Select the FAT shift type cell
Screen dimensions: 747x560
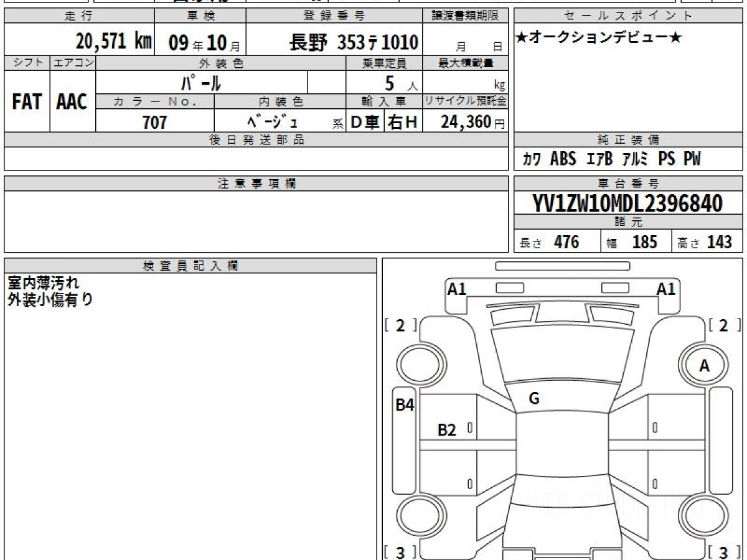pos(27,102)
